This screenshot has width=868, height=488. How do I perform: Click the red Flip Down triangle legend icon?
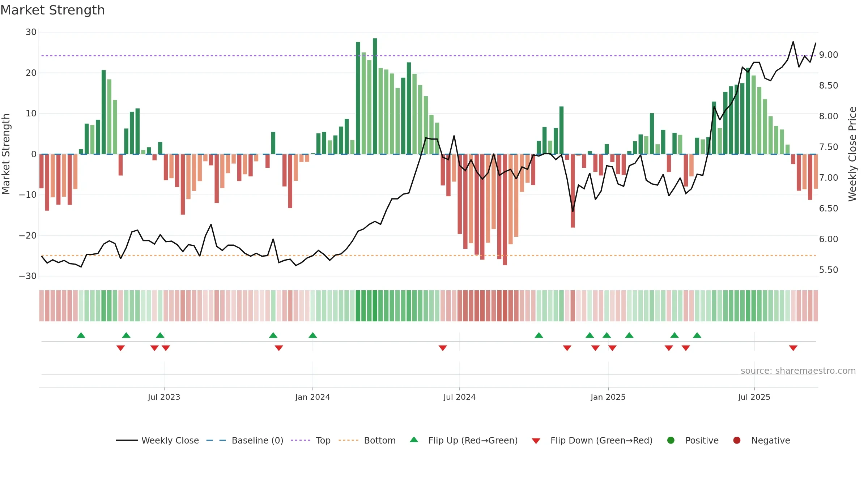[x=536, y=441]
